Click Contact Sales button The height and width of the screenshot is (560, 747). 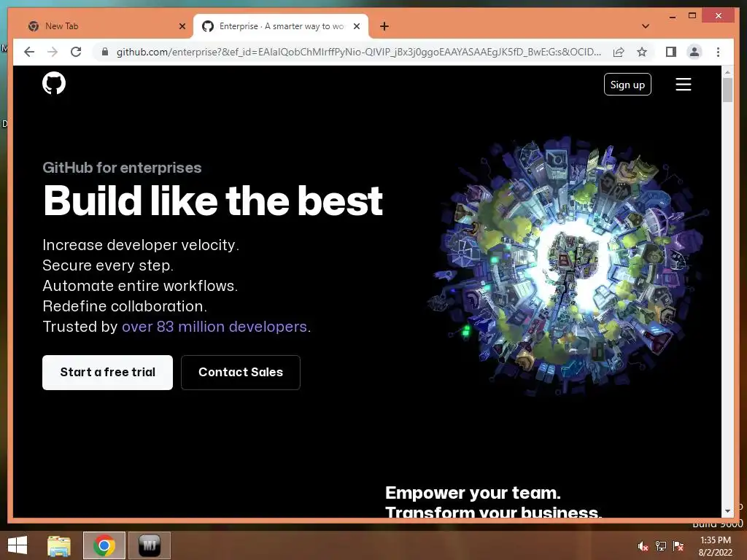tap(241, 373)
